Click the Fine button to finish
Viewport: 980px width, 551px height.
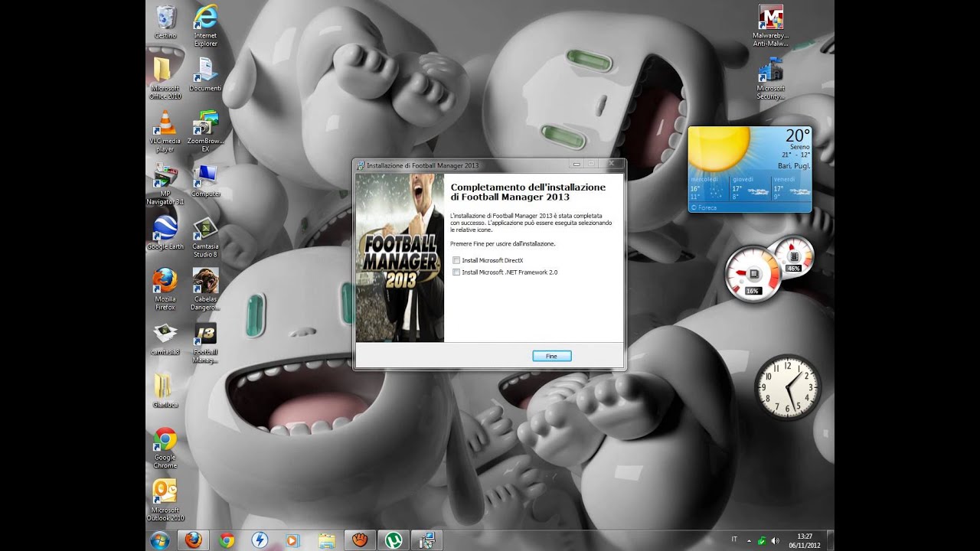pos(552,356)
